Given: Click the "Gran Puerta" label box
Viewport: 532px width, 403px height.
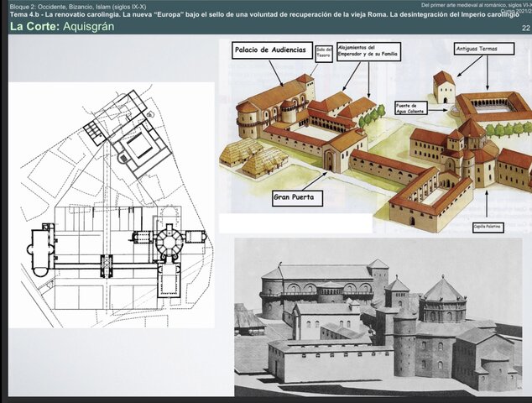Looking at the screenshot, I should point(298,198).
